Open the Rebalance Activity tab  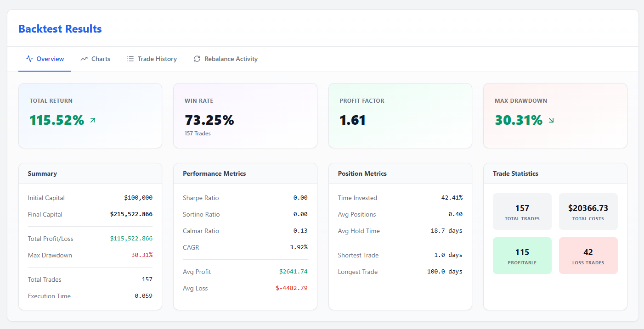(226, 59)
